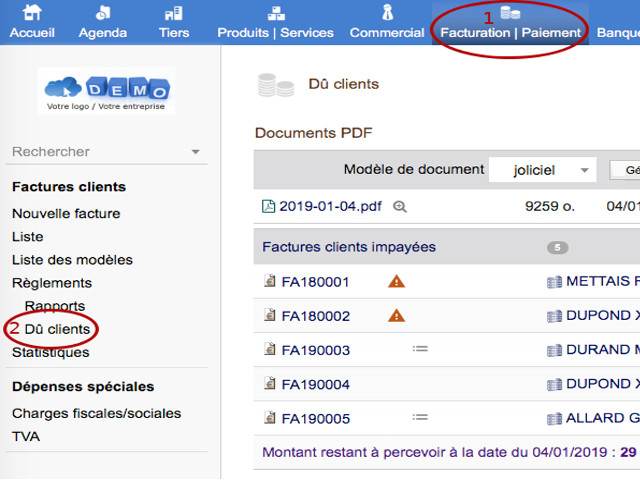The image size is (640, 480).
Task: Open the 2019-01-04.pdf file
Action: point(330,206)
